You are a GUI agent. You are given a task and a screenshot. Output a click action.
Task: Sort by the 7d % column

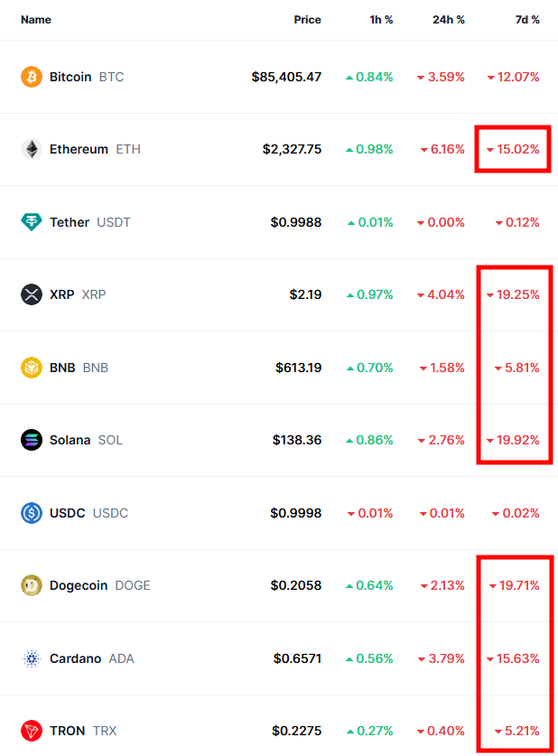click(x=527, y=19)
